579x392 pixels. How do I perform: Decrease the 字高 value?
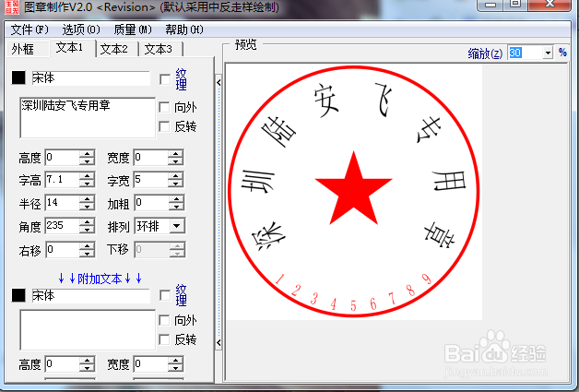click(87, 184)
